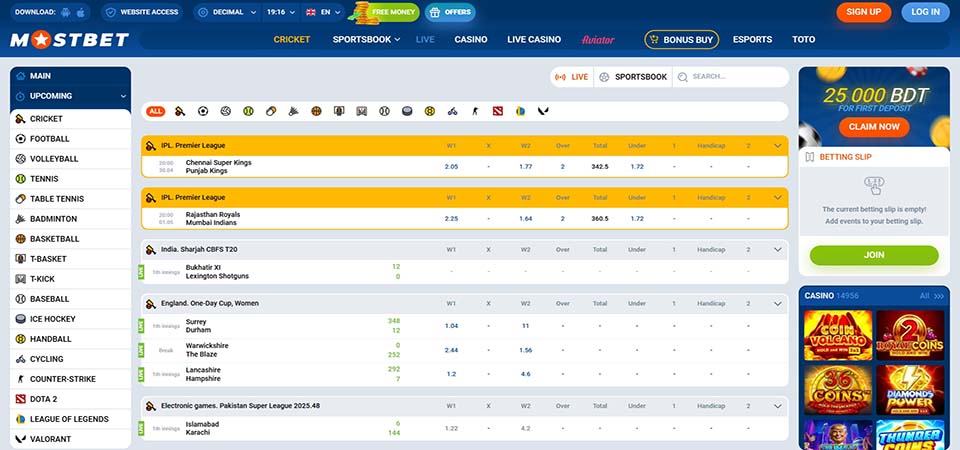
Task: Select Valorant in the sidebar list
Action: pos(70,439)
